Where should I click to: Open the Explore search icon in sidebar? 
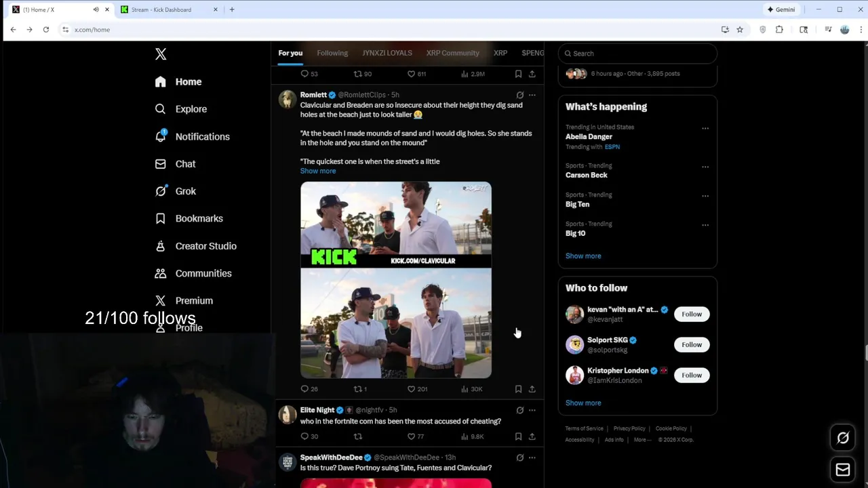pos(160,109)
